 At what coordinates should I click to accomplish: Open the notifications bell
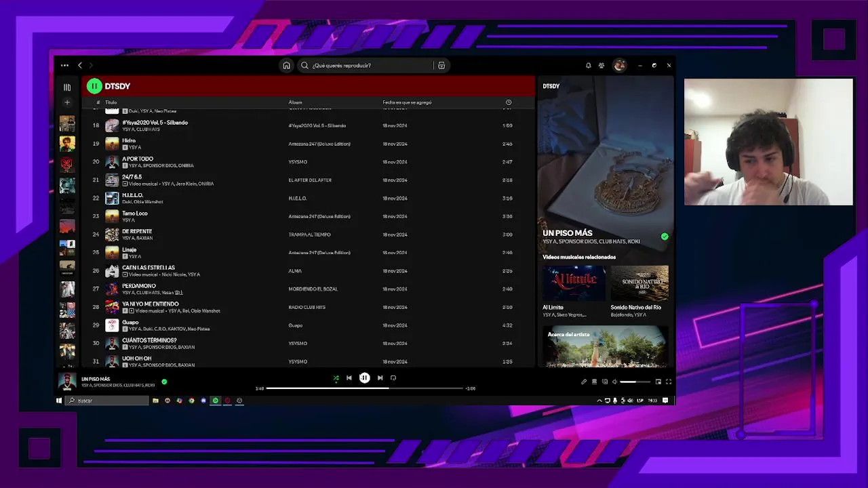coord(588,66)
